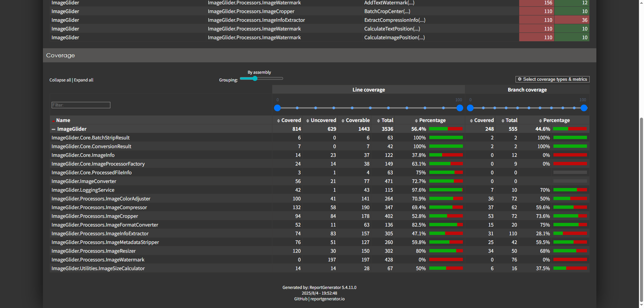Focus the Filter text field

click(x=81, y=105)
